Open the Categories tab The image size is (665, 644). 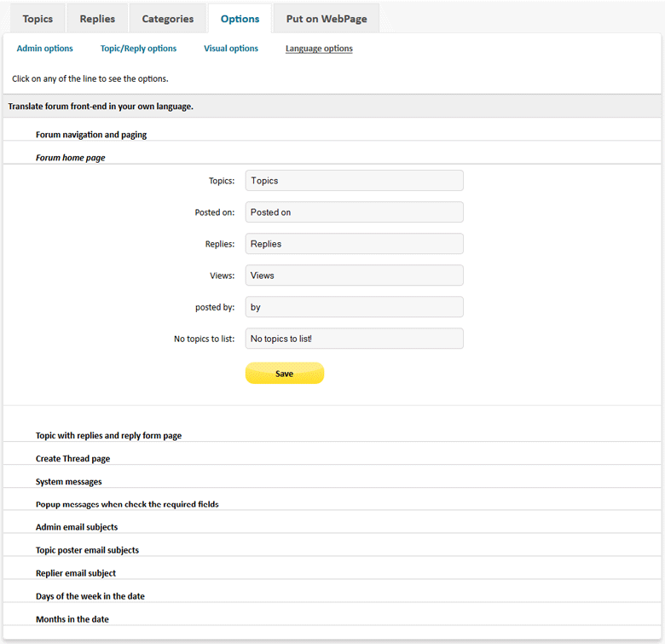point(167,19)
